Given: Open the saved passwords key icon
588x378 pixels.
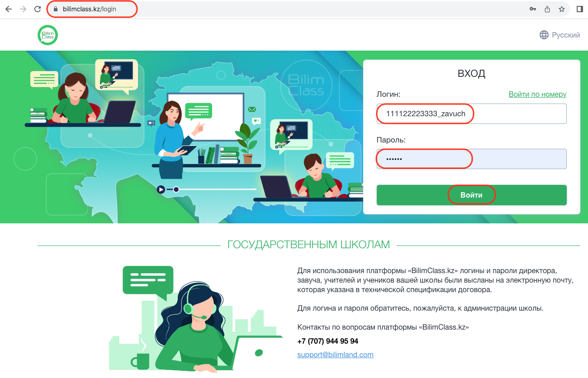Looking at the screenshot, I should pyautogui.click(x=533, y=9).
